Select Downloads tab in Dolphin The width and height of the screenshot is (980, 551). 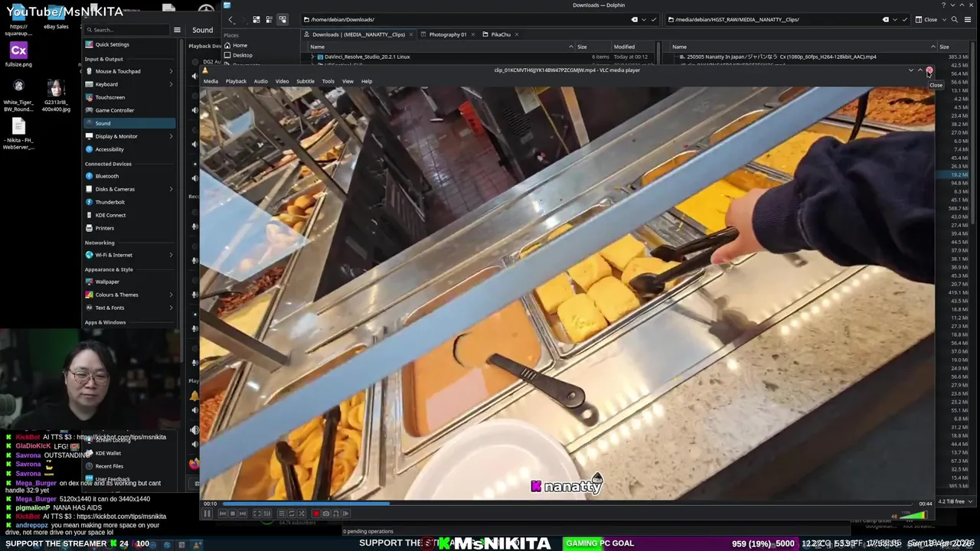pos(359,34)
